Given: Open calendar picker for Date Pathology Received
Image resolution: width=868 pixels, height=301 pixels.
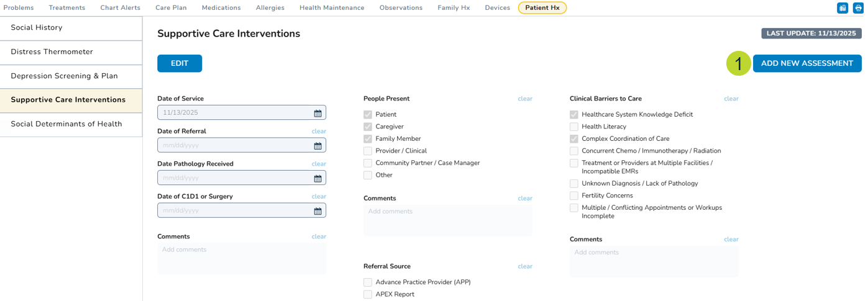Looking at the screenshot, I should click(318, 178).
